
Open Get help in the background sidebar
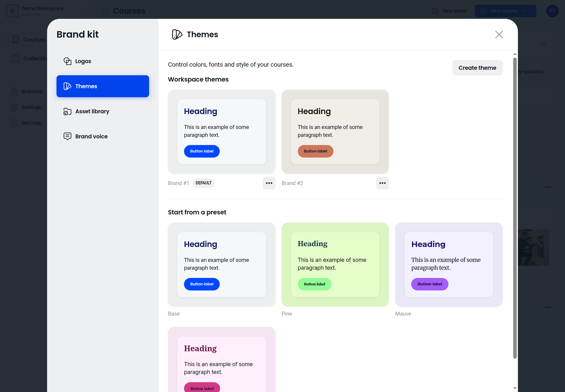pyautogui.click(x=26, y=123)
